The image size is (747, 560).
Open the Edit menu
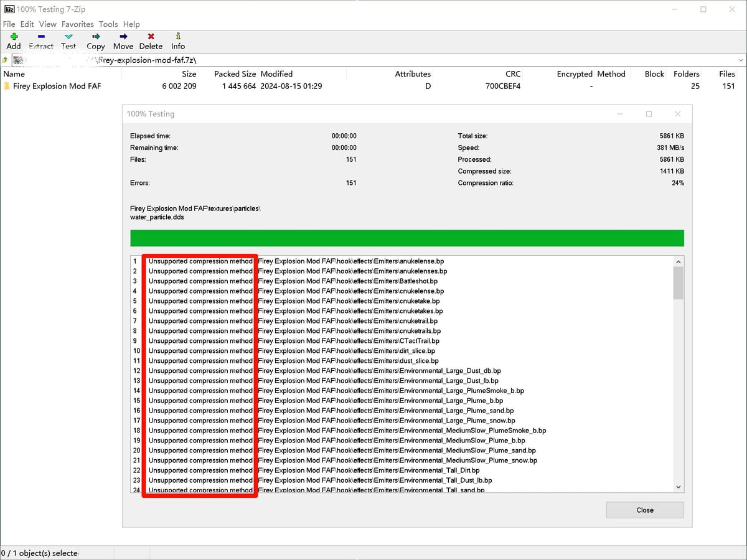(27, 24)
